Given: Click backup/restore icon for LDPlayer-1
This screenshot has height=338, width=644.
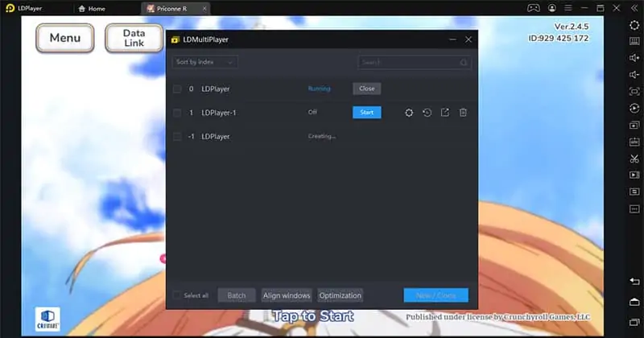Looking at the screenshot, I should coord(427,113).
